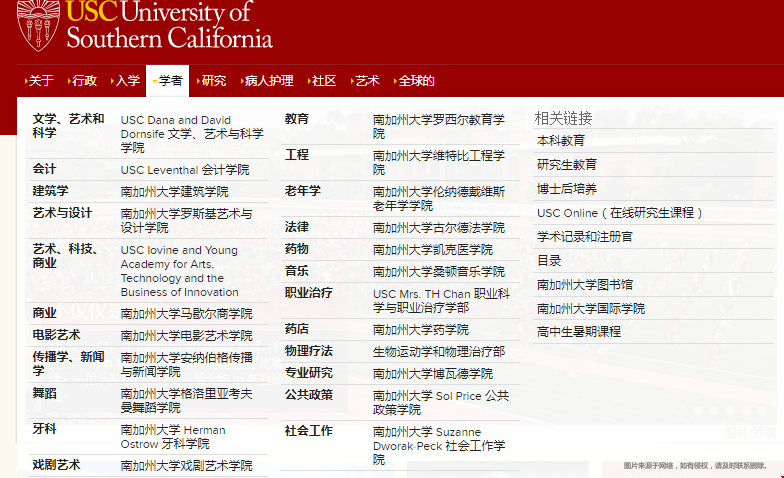The height and width of the screenshot is (478, 784).
Task: Click the 老年学 category label
Action: pyautogui.click(x=302, y=190)
